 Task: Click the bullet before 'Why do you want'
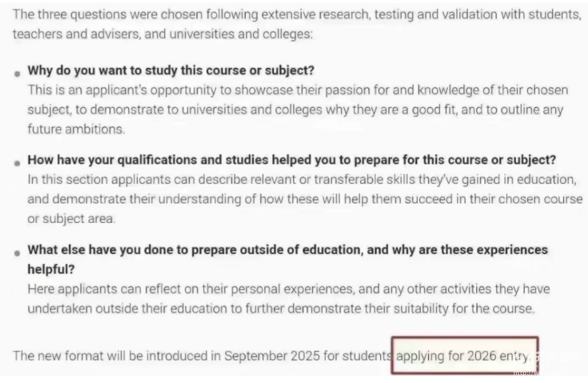coord(17,74)
